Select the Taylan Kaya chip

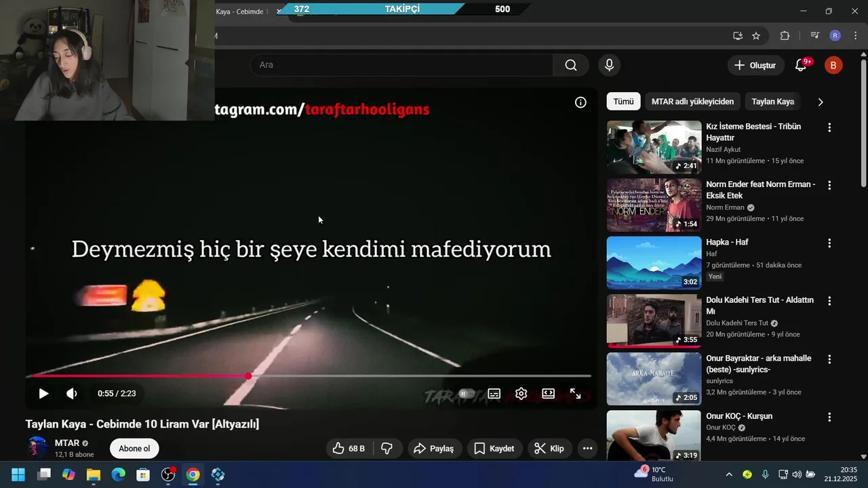pyautogui.click(x=772, y=102)
